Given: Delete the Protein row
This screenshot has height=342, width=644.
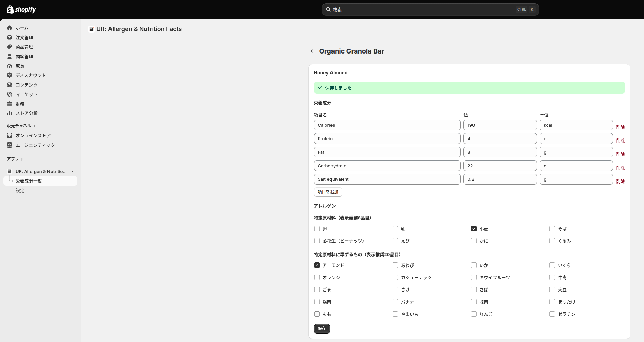Looking at the screenshot, I should pos(620,141).
